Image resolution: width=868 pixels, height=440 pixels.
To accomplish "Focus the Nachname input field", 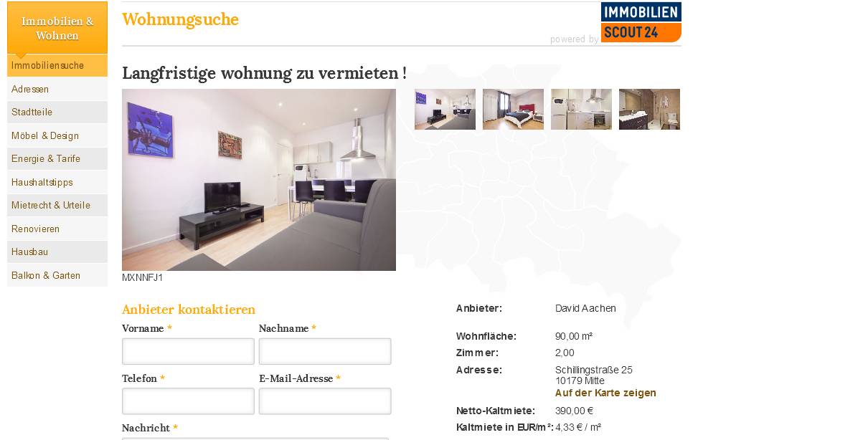I will point(325,351).
